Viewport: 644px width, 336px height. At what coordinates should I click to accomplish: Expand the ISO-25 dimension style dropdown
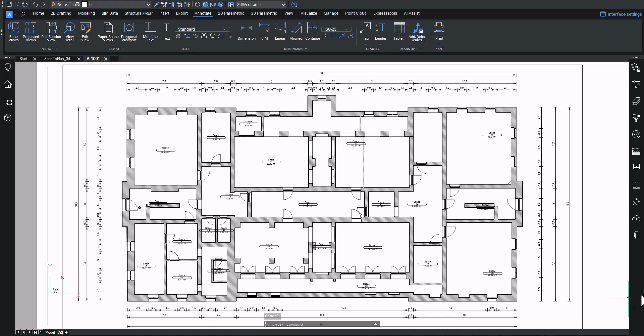pyautogui.click(x=336, y=29)
